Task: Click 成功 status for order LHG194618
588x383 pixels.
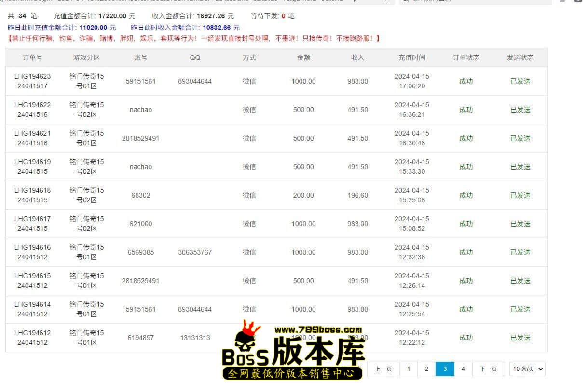Action: pos(466,195)
